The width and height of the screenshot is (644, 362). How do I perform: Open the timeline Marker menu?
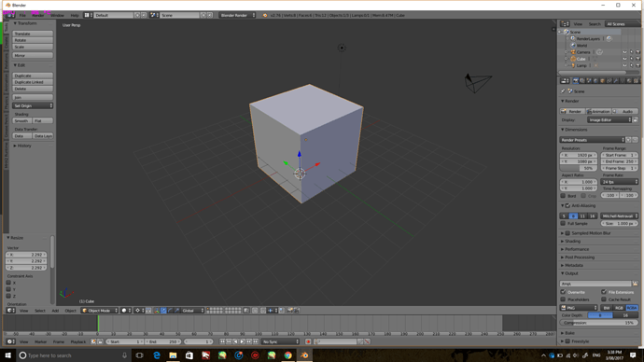pos(41,341)
